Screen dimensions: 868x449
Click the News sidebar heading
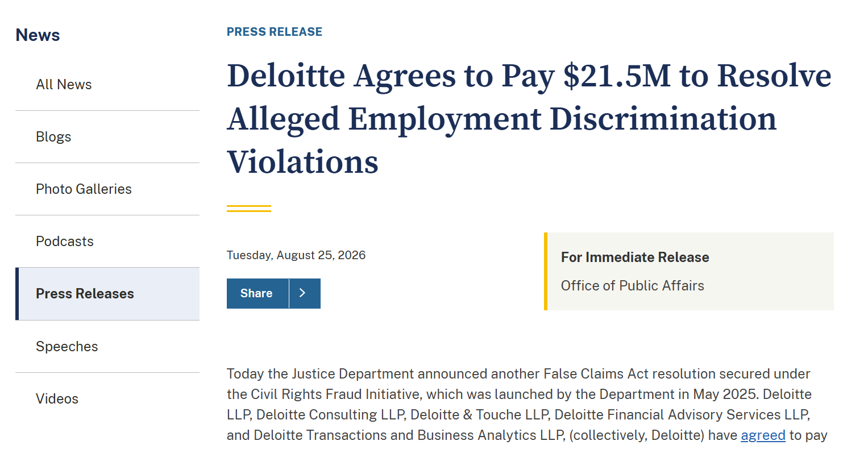pyautogui.click(x=38, y=35)
